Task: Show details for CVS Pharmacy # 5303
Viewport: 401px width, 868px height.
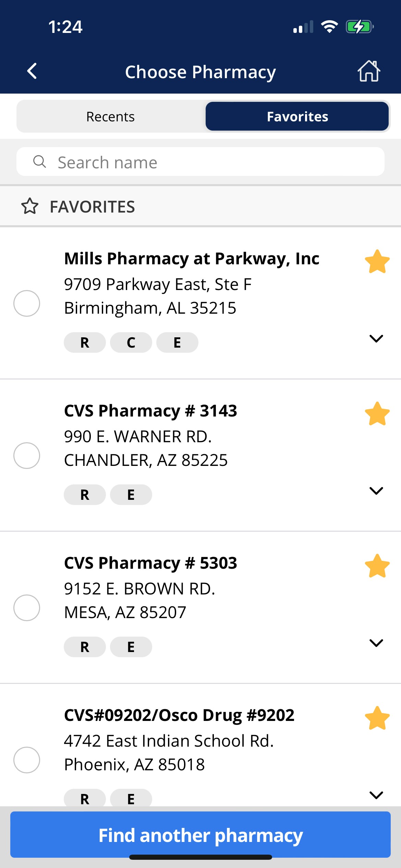Action: point(376,643)
